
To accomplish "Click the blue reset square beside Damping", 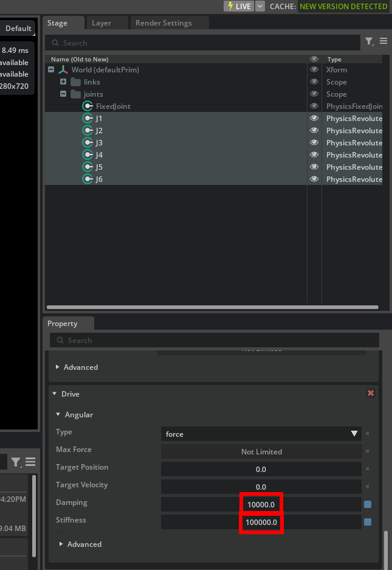I will click(x=368, y=504).
